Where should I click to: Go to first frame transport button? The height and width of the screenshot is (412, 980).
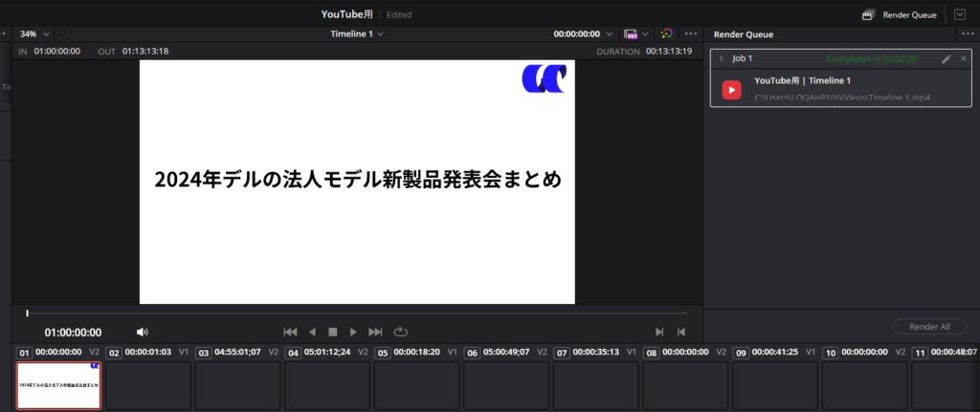pos(290,332)
